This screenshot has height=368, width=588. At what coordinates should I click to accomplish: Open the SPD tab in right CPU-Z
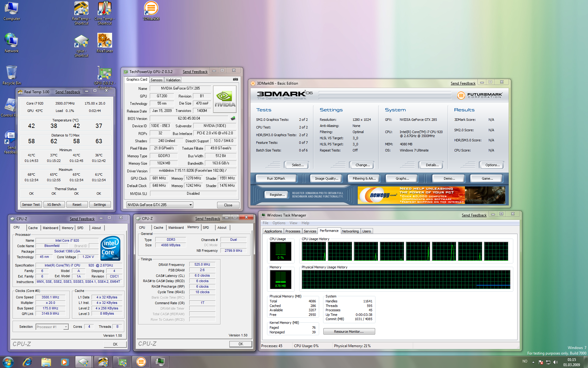[206, 228]
